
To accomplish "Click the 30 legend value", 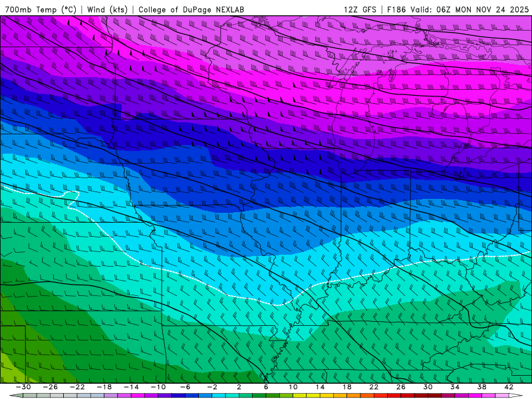I will 428,387.
